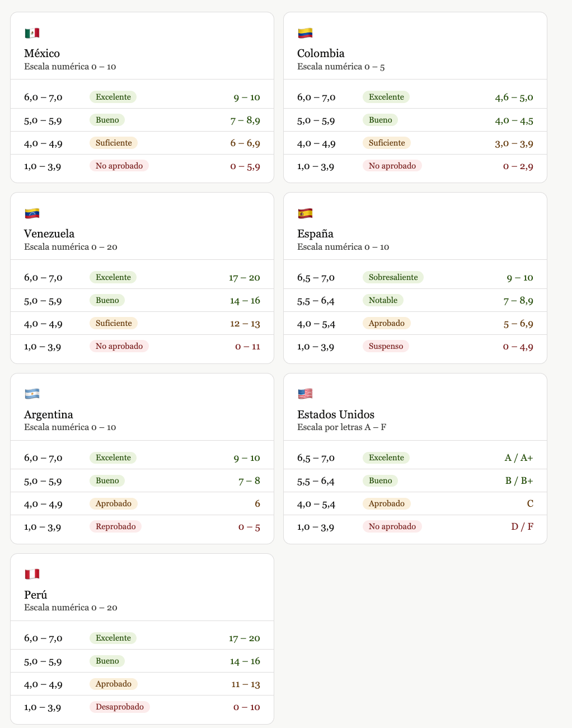Click the Peru flag icon
Screen dimensions: 572x728
click(32, 575)
